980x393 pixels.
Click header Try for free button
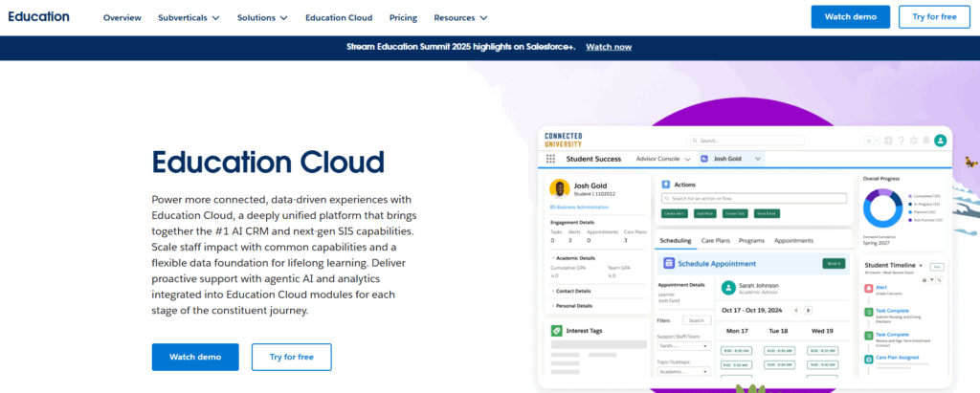[934, 17]
